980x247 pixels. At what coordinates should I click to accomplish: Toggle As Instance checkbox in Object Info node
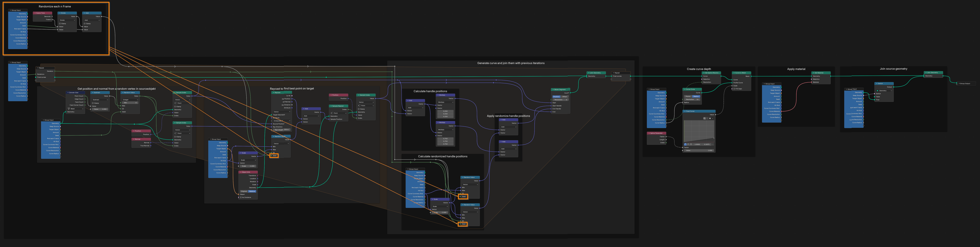pos(241,197)
